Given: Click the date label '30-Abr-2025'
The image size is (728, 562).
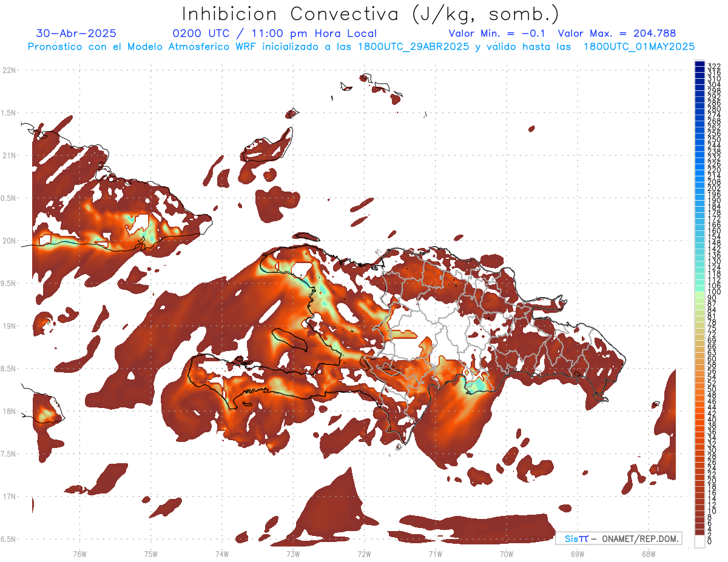Looking at the screenshot, I should pos(76,33).
